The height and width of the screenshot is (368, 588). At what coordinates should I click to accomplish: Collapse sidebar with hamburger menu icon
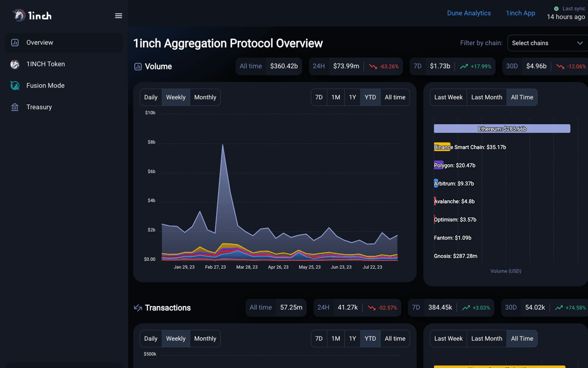[x=118, y=16]
